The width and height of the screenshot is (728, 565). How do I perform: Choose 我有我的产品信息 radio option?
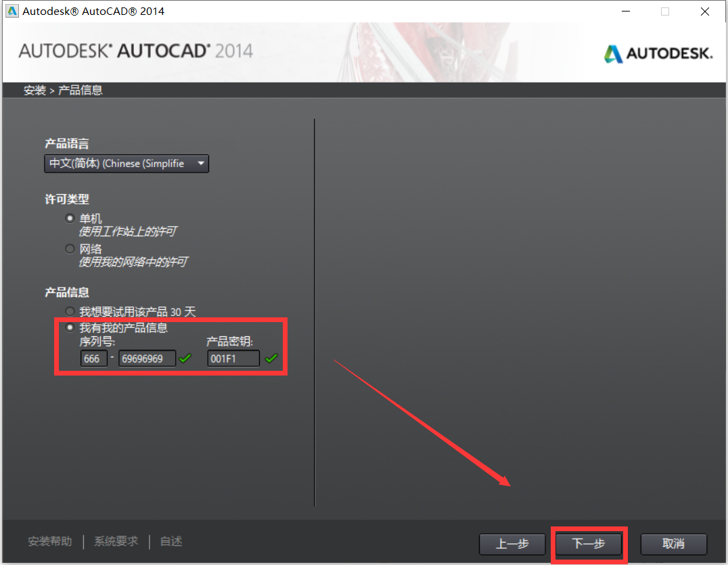(x=70, y=327)
